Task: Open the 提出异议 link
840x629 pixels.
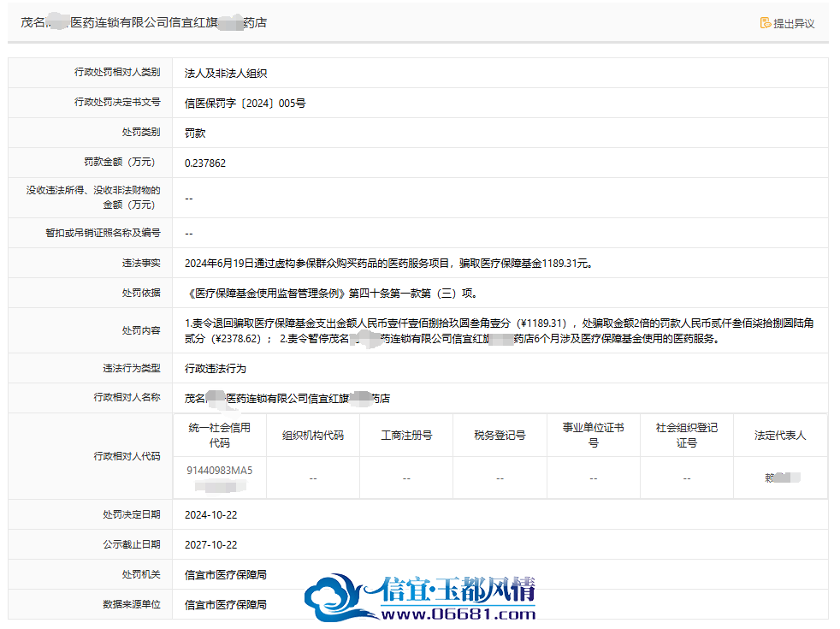Action: click(x=794, y=24)
